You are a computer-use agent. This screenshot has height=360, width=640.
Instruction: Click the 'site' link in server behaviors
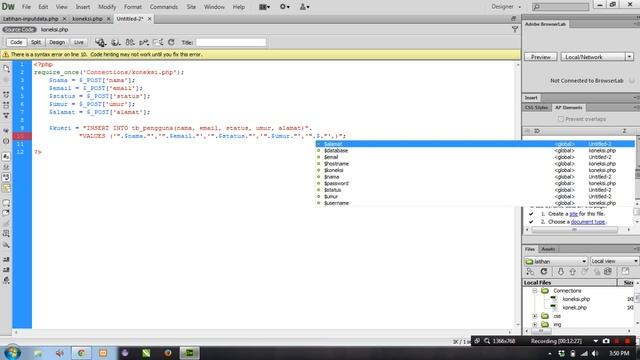click(573, 213)
